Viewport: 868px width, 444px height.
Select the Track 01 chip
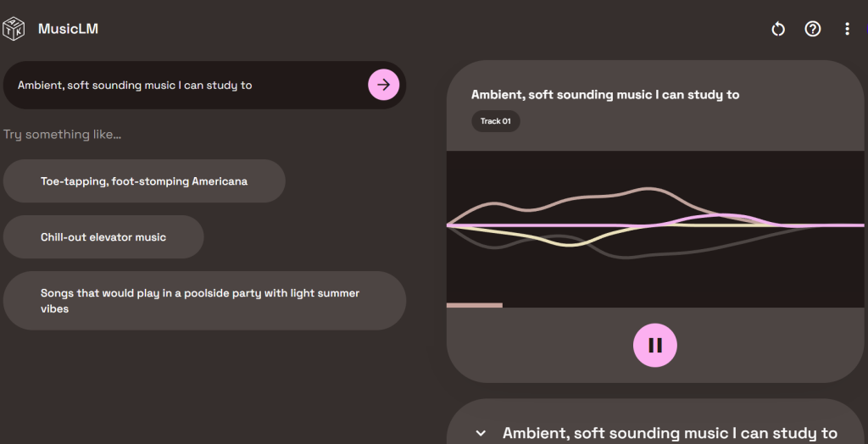coord(496,121)
